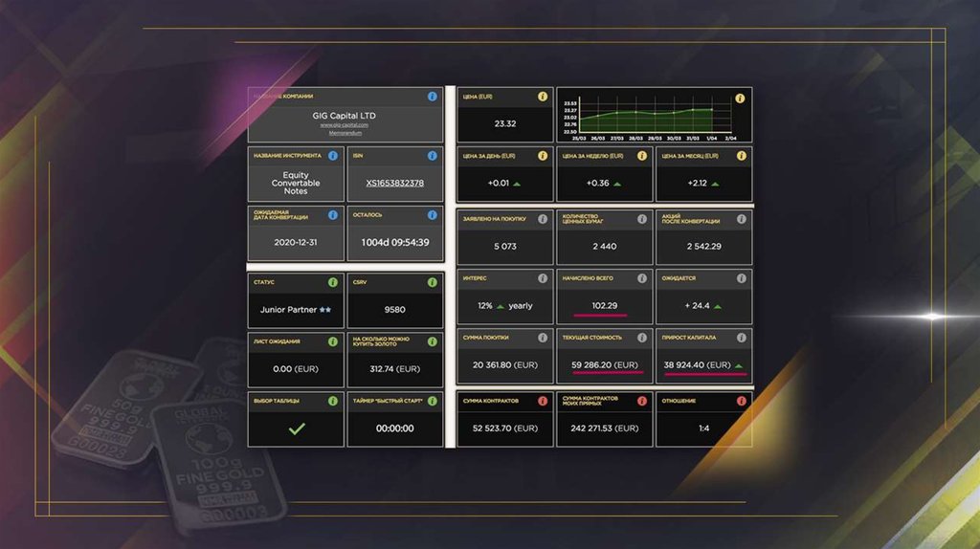Viewport: 980px width, 549px height.
Task: Click the 102.29 accrued total
Action: [x=605, y=305]
